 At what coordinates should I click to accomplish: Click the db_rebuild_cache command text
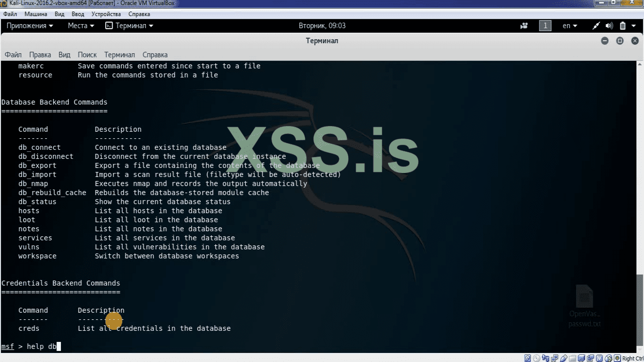(x=52, y=193)
